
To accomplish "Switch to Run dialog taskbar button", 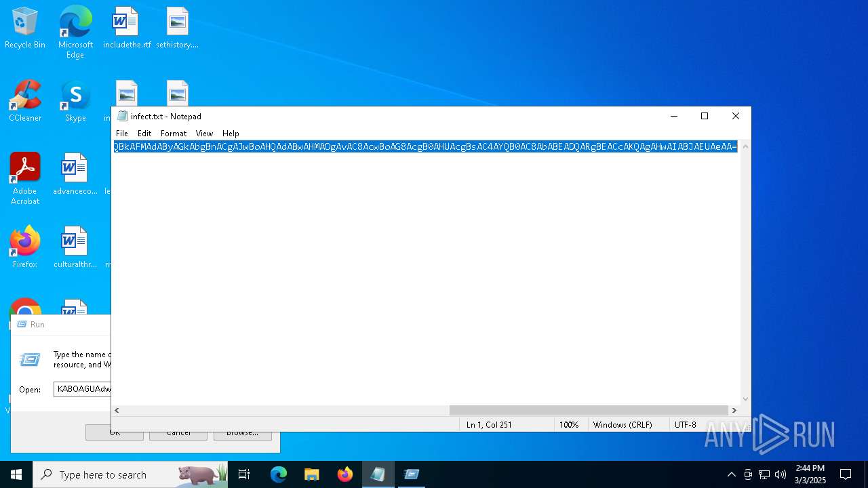I will (412, 474).
